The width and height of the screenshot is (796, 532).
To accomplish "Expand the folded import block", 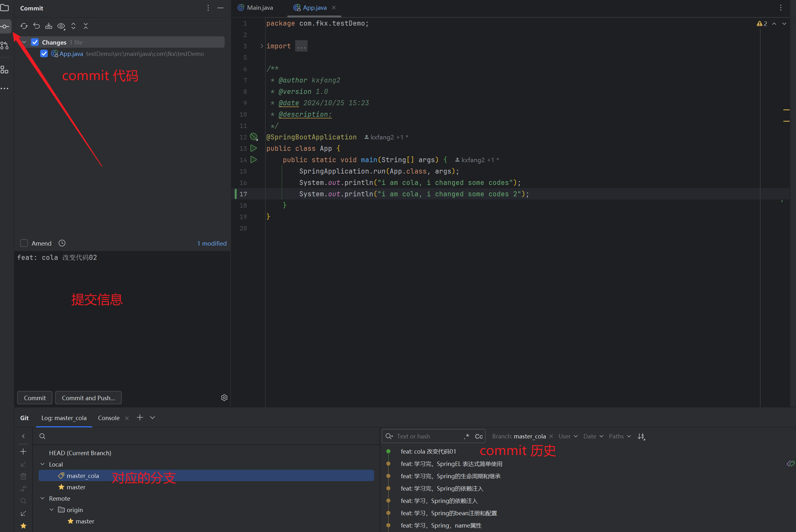I will point(262,46).
